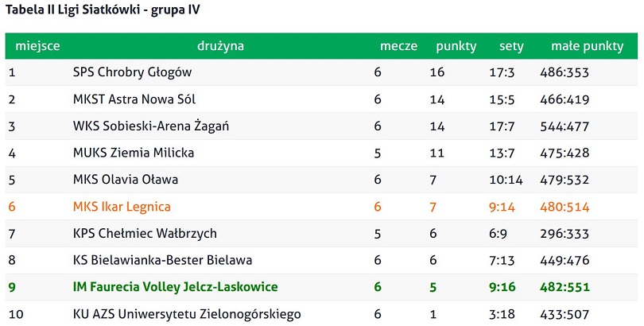Open WKS Sobieski-Arena Żagań row
The image size is (644, 326).
click(321, 126)
